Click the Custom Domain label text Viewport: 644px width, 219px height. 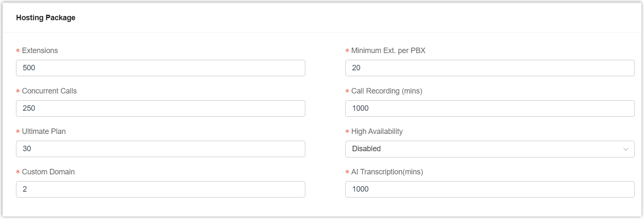(x=48, y=172)
